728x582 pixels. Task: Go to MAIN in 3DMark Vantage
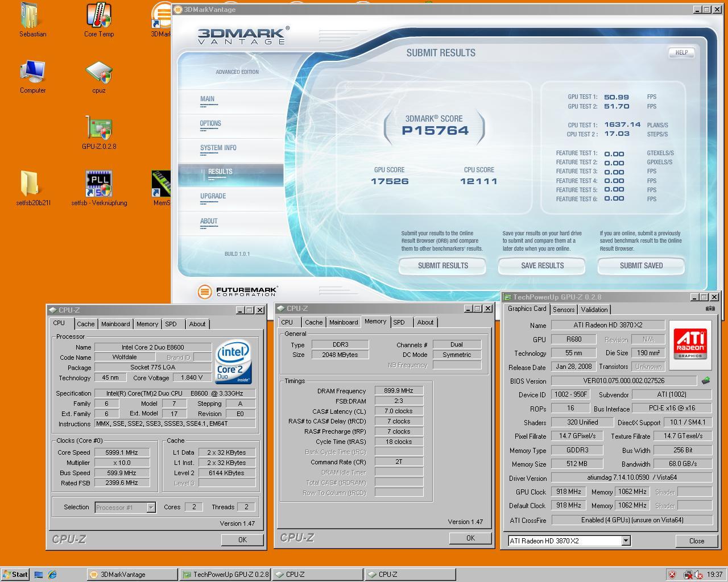(x=207, y=99)
